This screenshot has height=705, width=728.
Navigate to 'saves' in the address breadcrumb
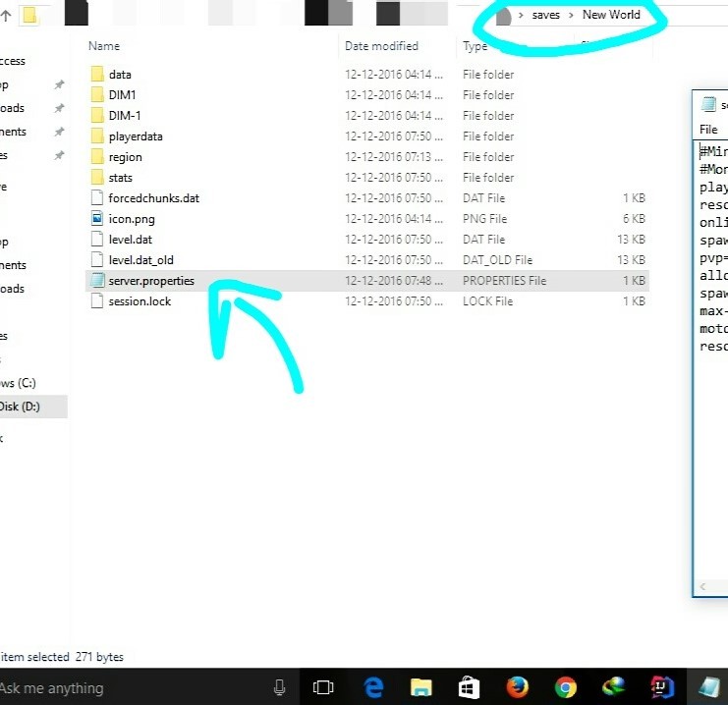point(546,15)
